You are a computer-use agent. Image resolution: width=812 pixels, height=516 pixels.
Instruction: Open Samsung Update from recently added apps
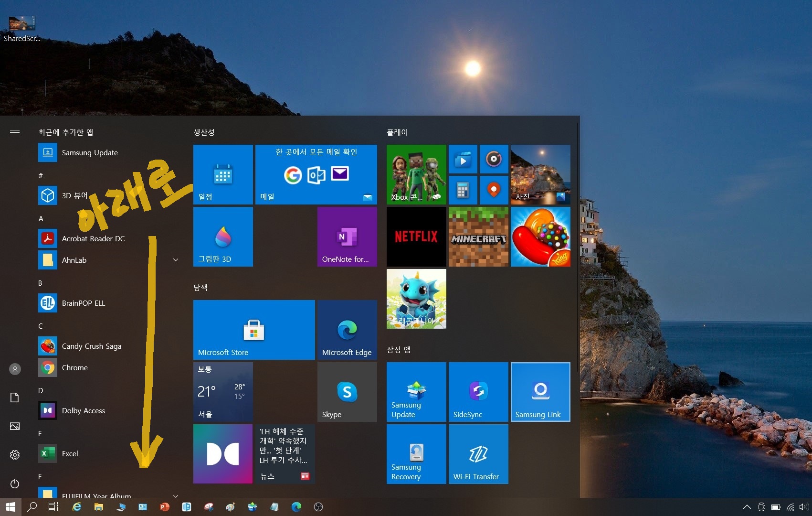[x=110, y=152]
